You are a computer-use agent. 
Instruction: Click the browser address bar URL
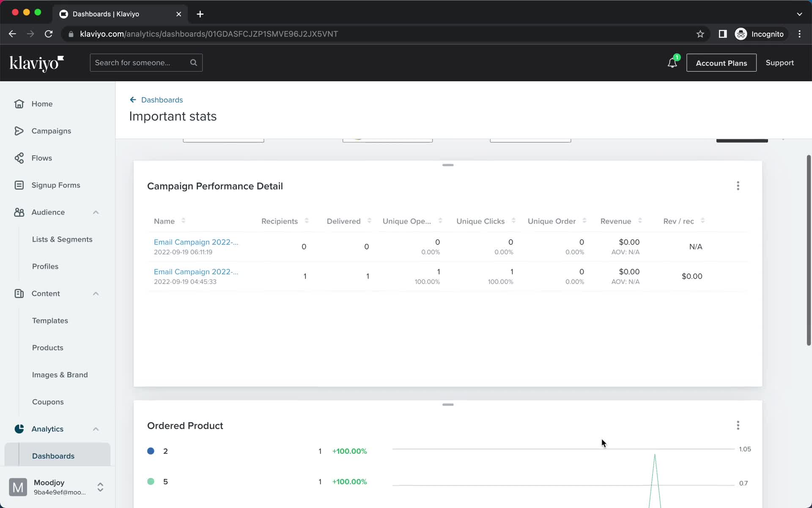(x=209, y=34)
